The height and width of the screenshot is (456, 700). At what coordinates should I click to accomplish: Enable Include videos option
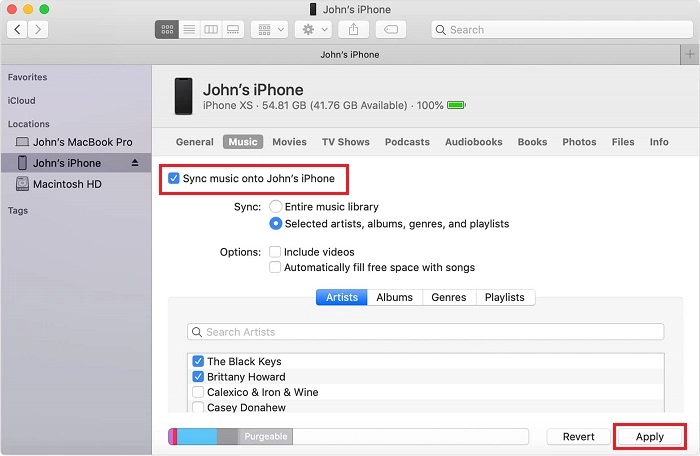pos(275,252)
